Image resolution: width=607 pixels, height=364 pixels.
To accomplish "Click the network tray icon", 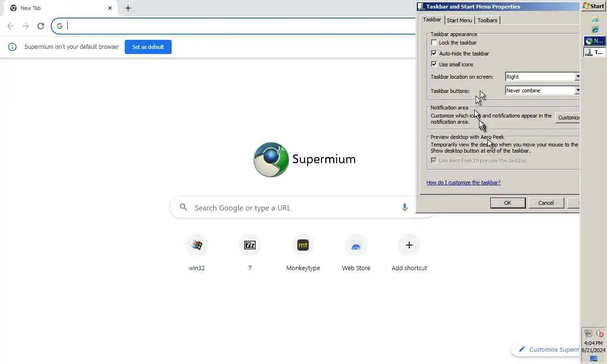I will [x=589, y=333].
